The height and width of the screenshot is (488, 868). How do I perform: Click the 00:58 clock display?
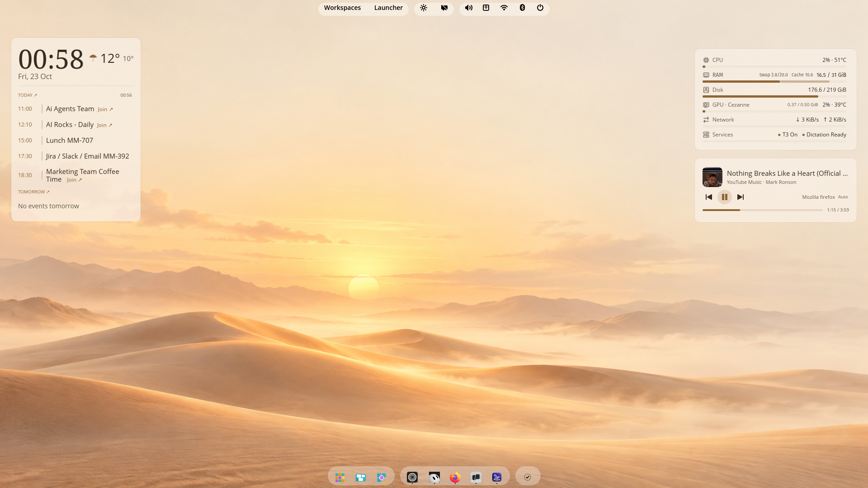tap(51, 59)
